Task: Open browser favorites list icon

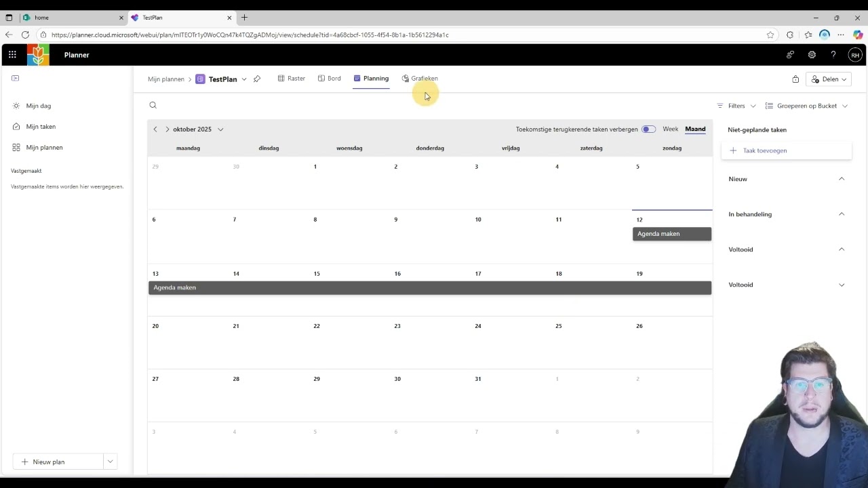Action: 808,35
